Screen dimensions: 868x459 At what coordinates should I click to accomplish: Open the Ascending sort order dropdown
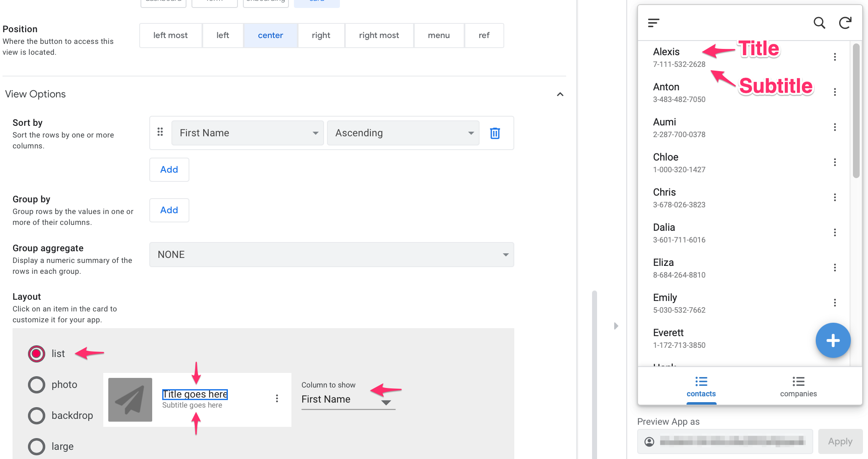pyautogui.click(x=403, y=133)
